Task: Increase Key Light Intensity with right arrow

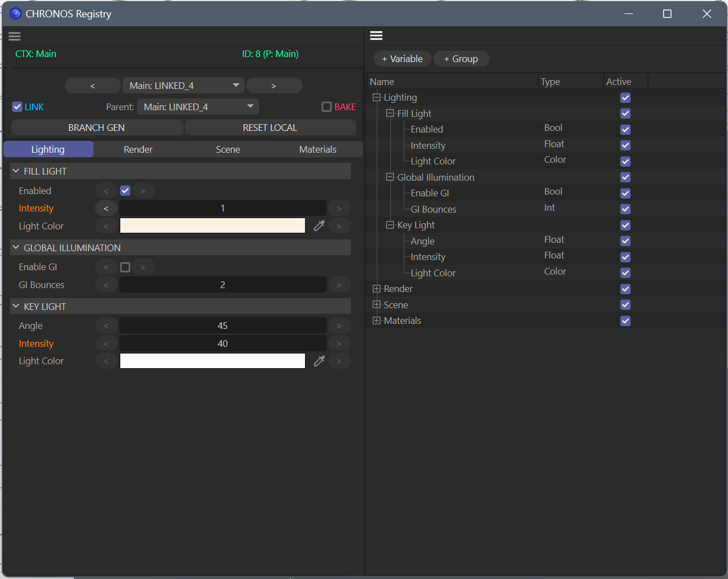Action: 339,343
